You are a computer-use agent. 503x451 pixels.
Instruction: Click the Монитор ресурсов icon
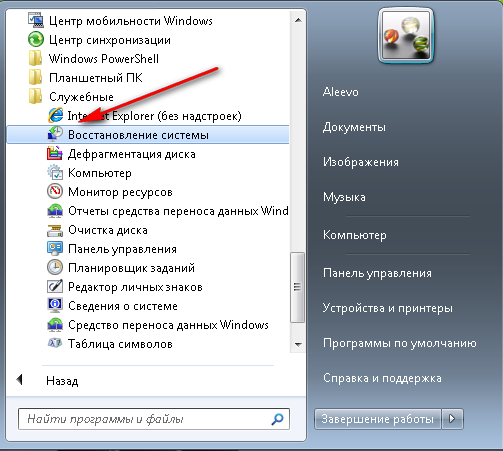[x=55, y=191]
